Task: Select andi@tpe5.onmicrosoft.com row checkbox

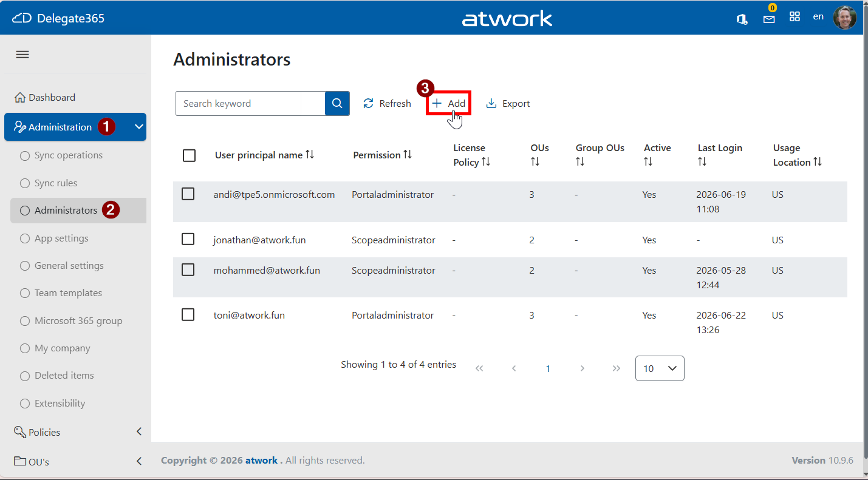Action: point(188,194)
